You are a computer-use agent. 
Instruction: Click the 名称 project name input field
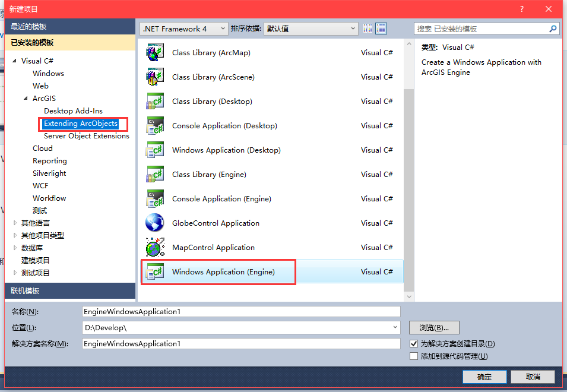237,311
